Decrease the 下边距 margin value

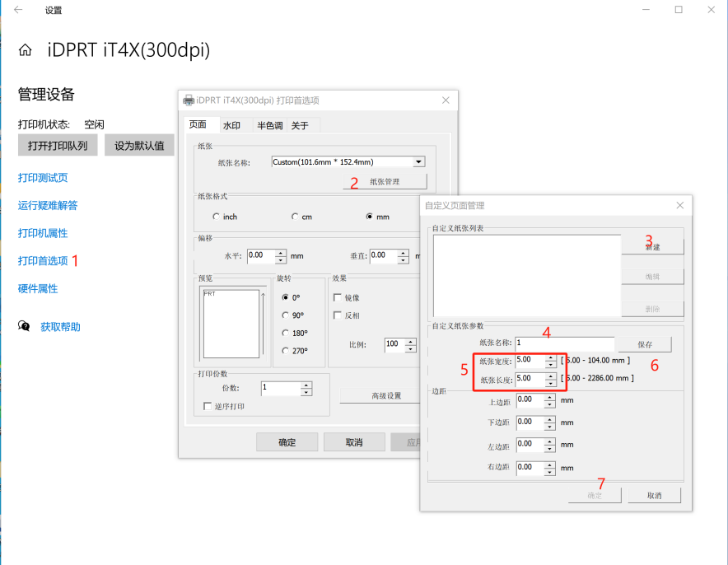(x=550, y=426)
